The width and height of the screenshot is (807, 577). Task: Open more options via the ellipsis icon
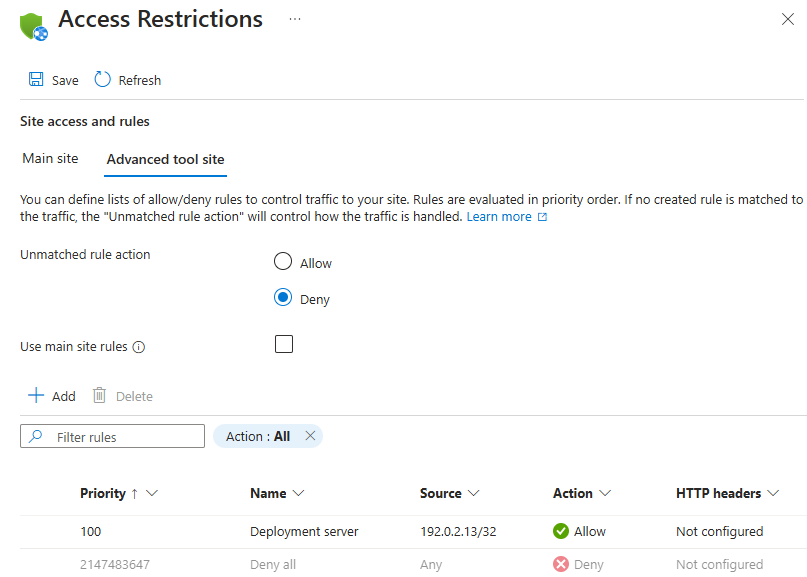tap(294, 18)
